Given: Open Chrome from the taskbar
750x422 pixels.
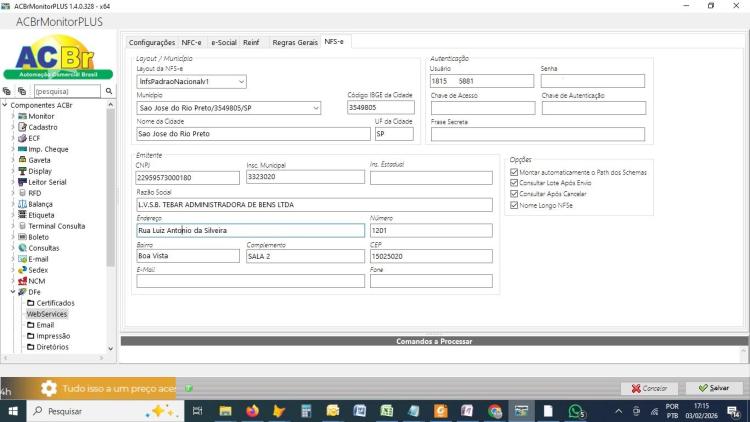Looking at the screenshot, I should 495,411.
